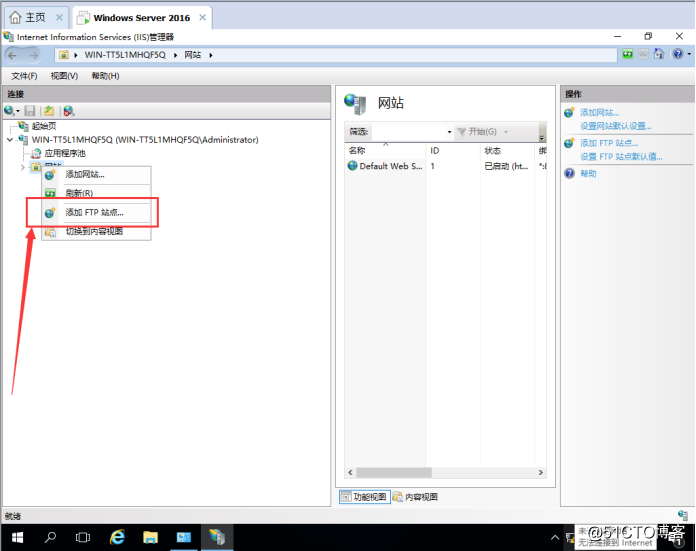The width and height of the screenshot is (696, 551).
Task: Choose Add Website from the context menu
Action: [x=96, y=174]
